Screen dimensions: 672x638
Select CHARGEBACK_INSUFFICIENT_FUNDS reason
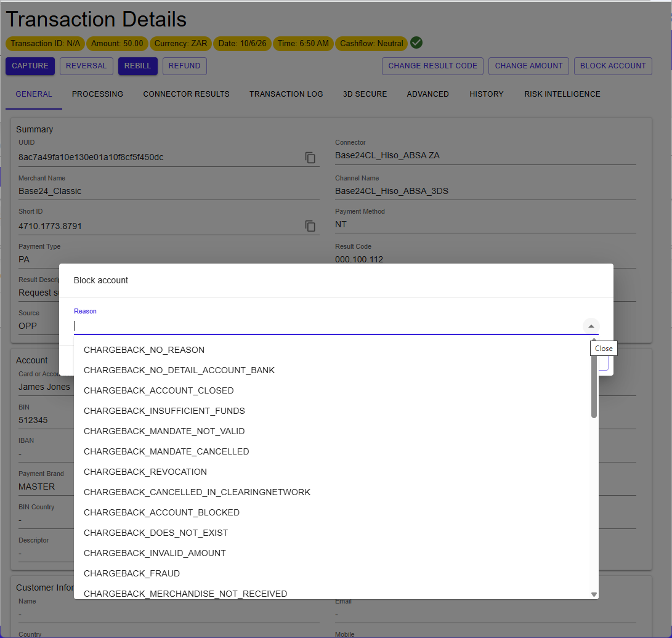pos(336,411)
